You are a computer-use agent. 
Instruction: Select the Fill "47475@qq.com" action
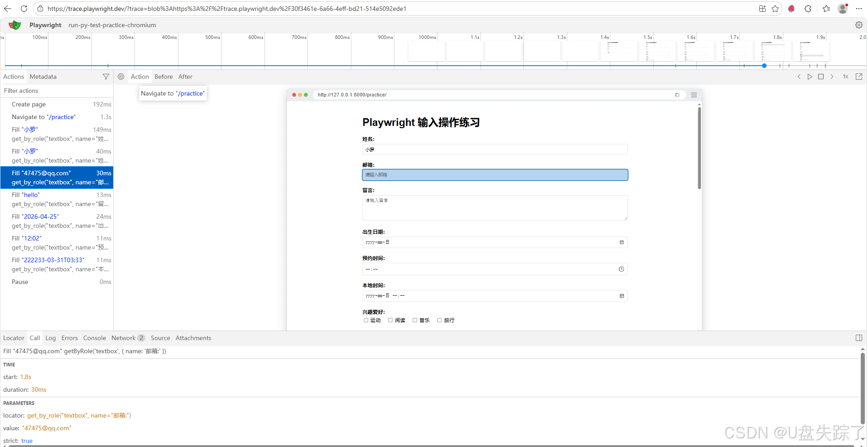57,178
